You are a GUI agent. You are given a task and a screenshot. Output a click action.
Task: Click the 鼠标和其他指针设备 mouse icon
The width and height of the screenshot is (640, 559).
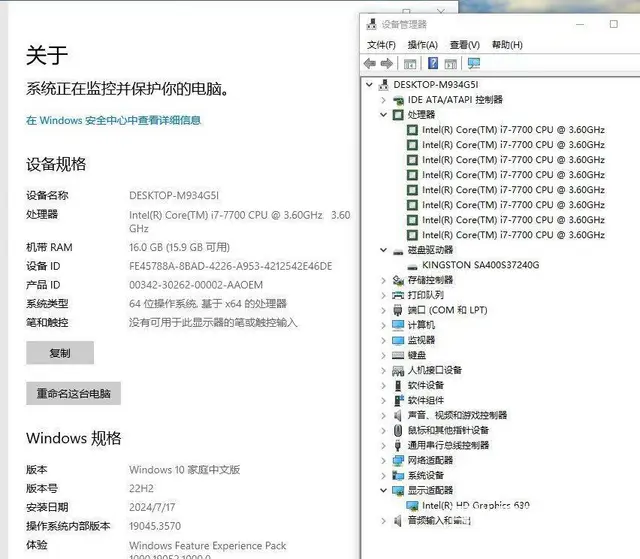398,430
